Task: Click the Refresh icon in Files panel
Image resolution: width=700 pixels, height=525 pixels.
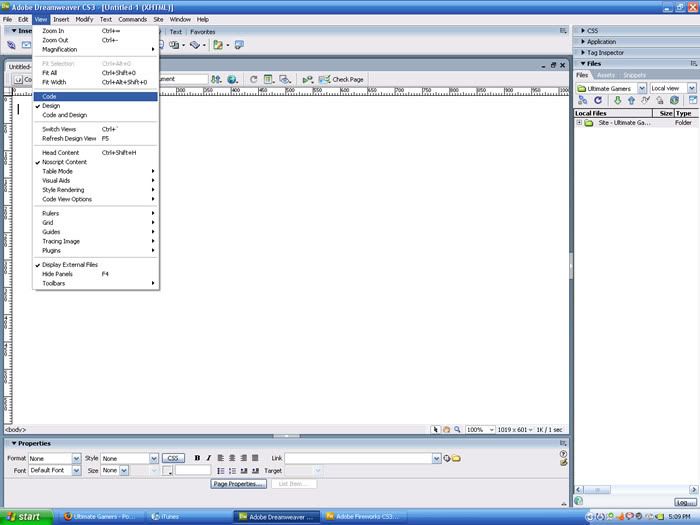Action: (598, 100)
